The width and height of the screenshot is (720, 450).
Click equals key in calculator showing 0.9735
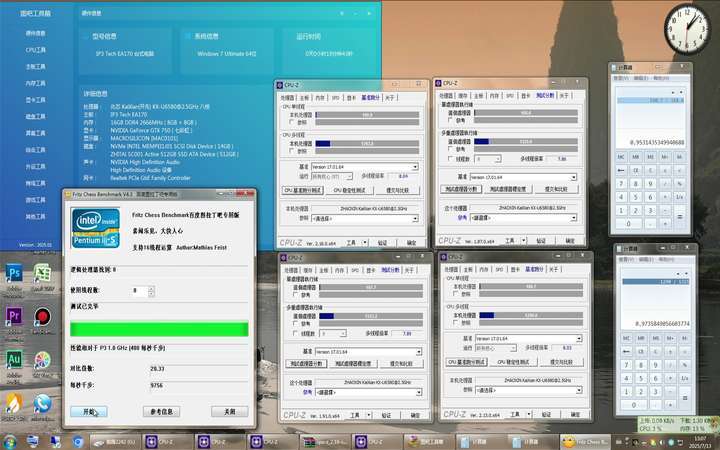[x=685, y=399]
